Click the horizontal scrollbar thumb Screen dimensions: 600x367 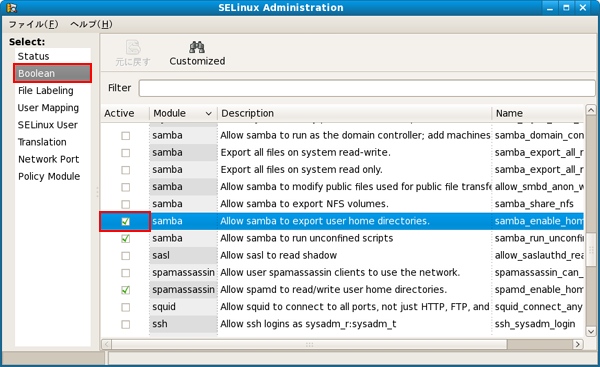pyautogui.click(x=309, y=344)
